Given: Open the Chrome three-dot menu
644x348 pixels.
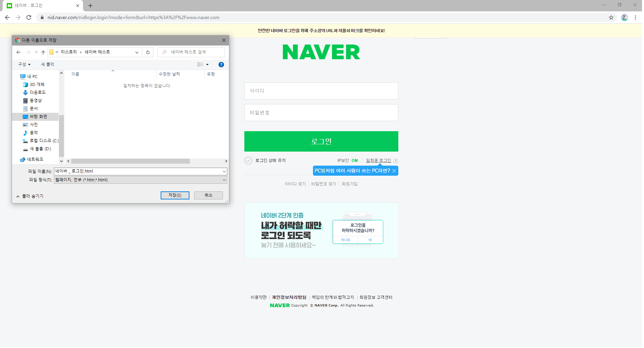Looking at the screenshot, I should click(635, 17).
